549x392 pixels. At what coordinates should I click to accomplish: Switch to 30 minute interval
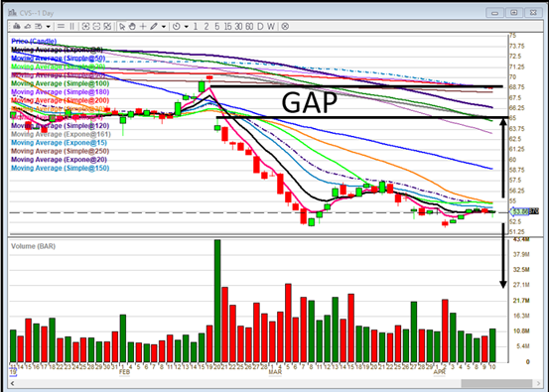point(239,26)
